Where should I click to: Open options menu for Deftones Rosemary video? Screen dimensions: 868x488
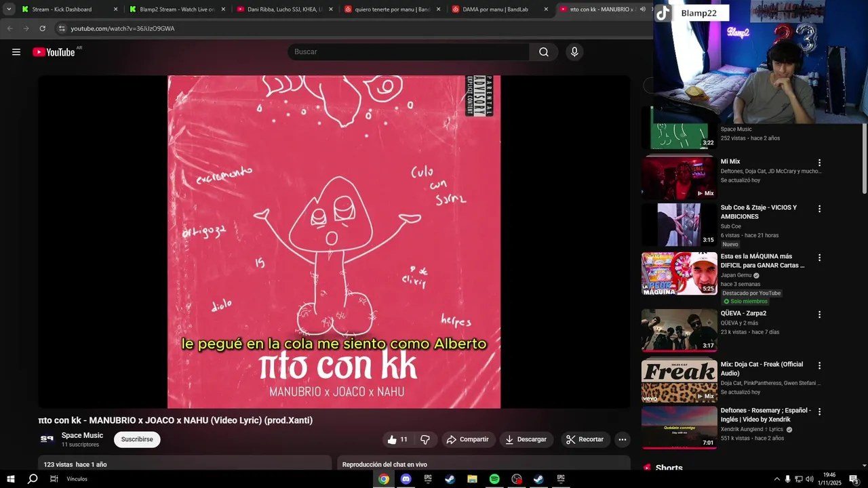point(819,411)
